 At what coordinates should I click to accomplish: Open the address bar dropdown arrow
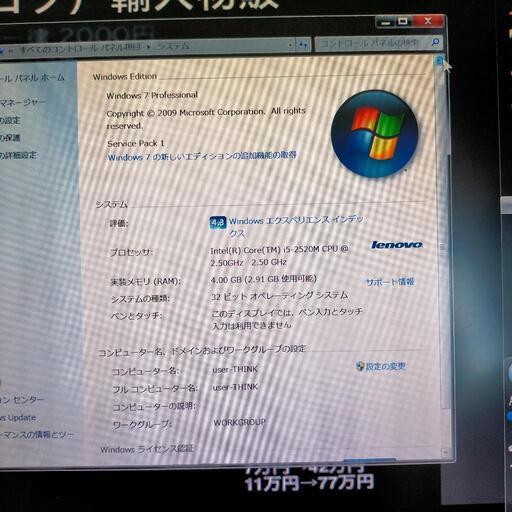[290, 45]
